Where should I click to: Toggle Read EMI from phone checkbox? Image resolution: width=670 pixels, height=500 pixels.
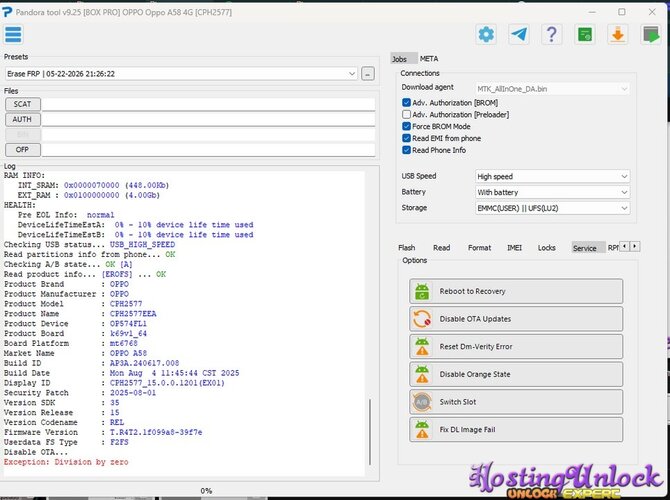point(406,138)
